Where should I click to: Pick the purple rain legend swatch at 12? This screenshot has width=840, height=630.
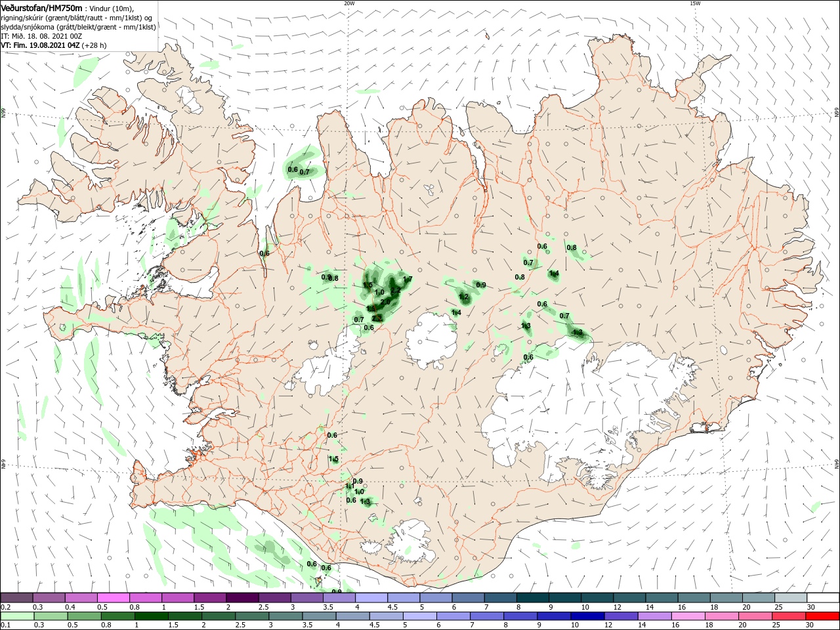(622, 617)
